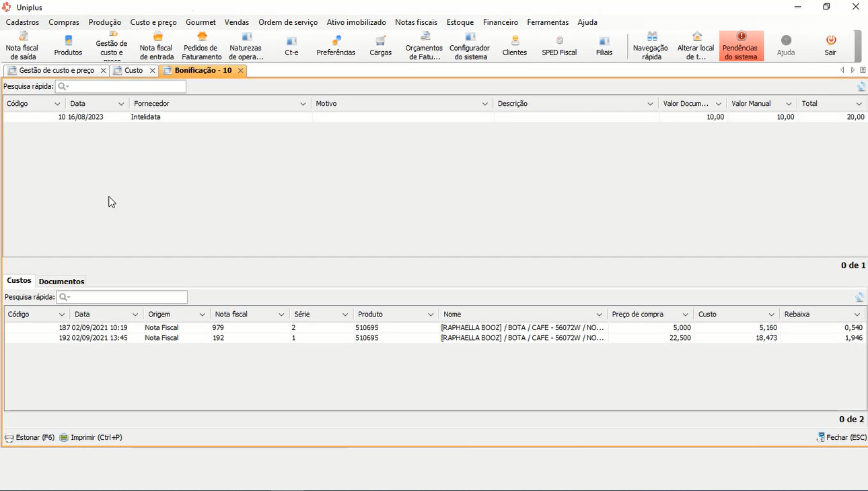This screenshot has width=868, height=491.
Task: Close the Custo tab
Action: 152,71
